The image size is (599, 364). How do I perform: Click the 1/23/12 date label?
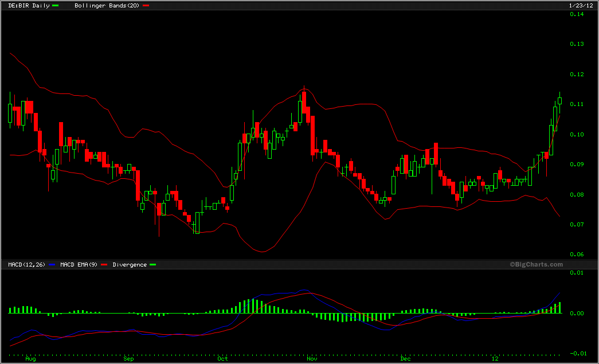pyautogui.click(x=581, y=5)
